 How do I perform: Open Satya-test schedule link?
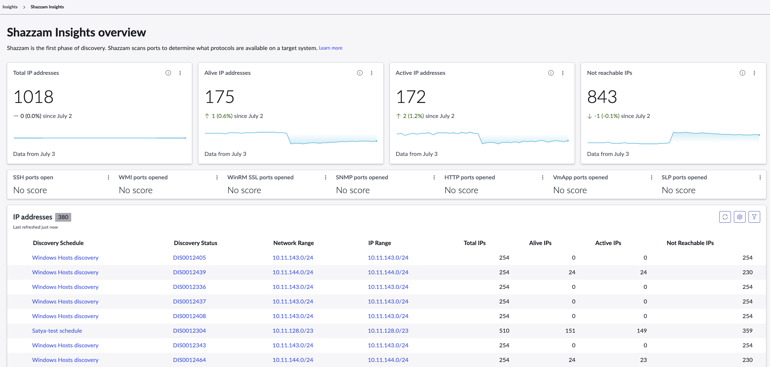(x=57, y=331)
